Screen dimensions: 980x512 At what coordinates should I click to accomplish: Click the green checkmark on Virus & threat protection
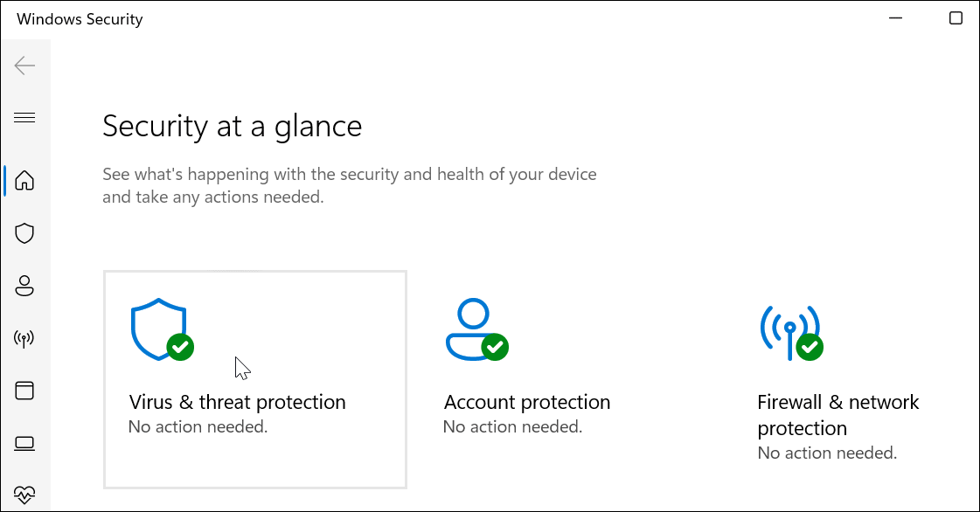(x=180, y=348)
